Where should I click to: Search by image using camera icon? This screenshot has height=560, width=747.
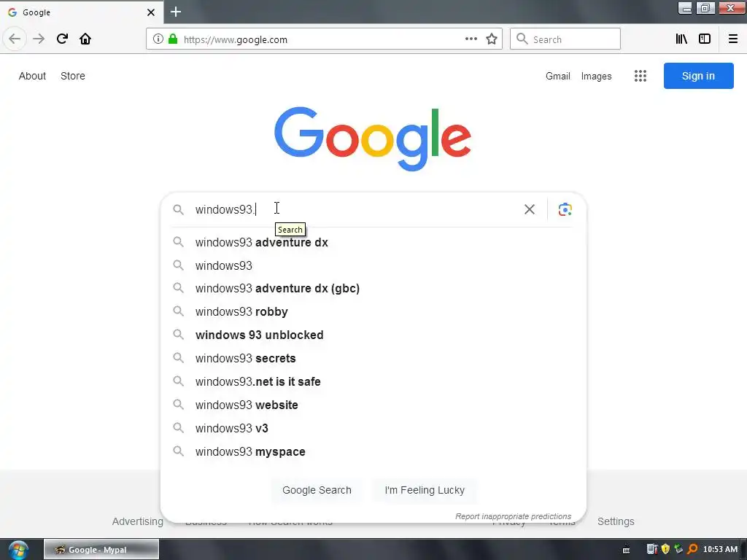(x=565, y=209)
